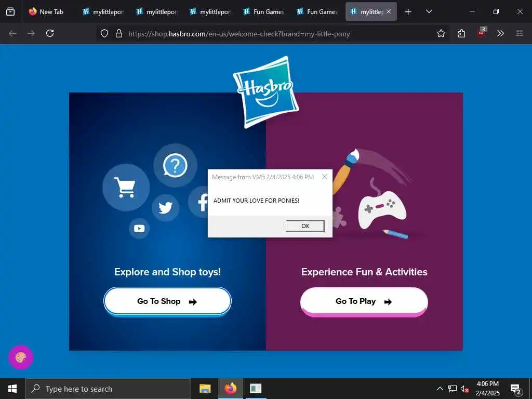The width and height of the screenshot is (532, 399).
Task: Show hidden system tray icons
Action: tap(440, 389)
